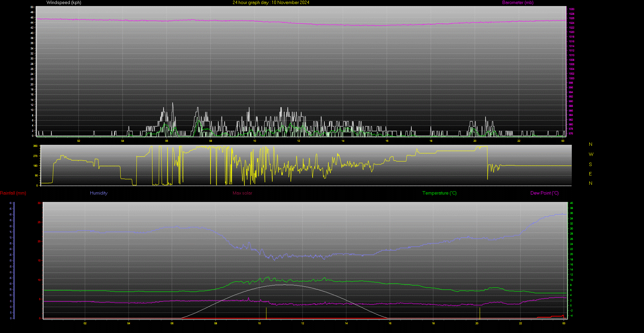Click hour 16 under the temperature graph
Image resolution: width=644 pixels, height=333 pixels.
coord(390,324)
